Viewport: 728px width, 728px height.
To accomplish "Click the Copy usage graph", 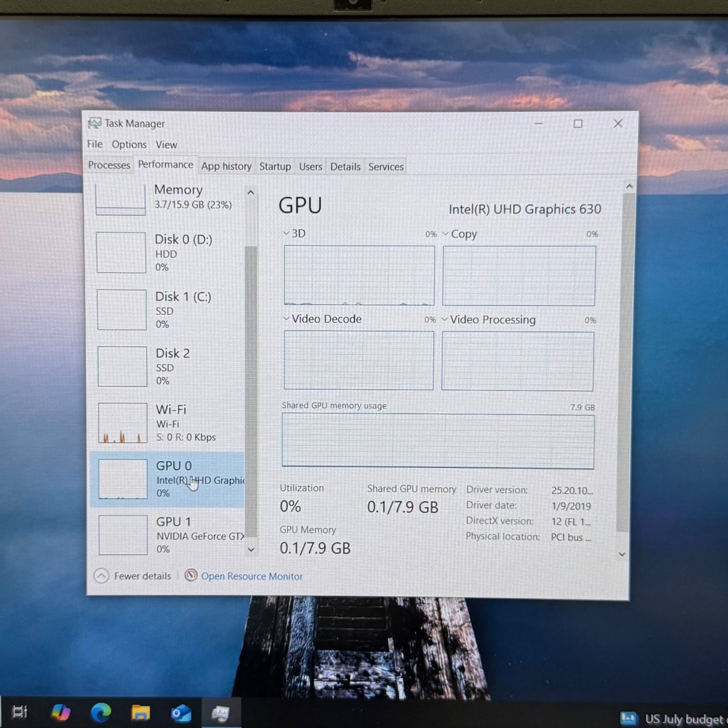I will click(x=519, y=276).
